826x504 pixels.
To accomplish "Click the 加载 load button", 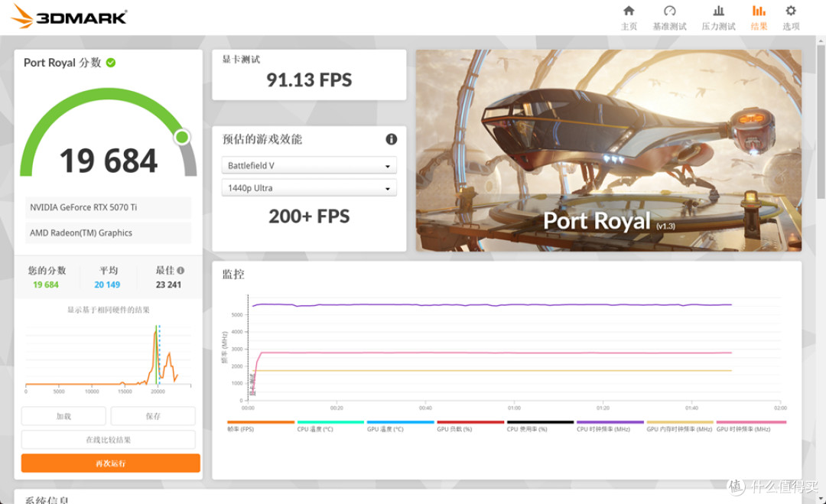I will click(63, 416).
